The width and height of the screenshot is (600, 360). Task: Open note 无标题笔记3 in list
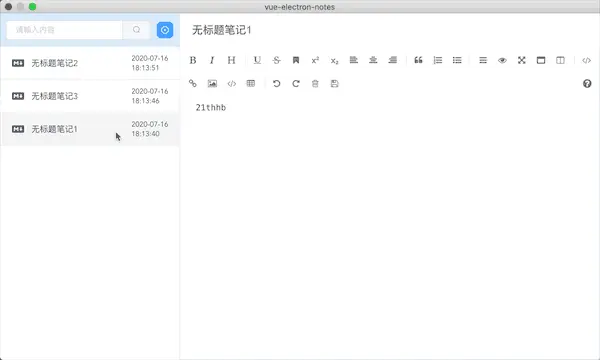[x=90, y=96]
